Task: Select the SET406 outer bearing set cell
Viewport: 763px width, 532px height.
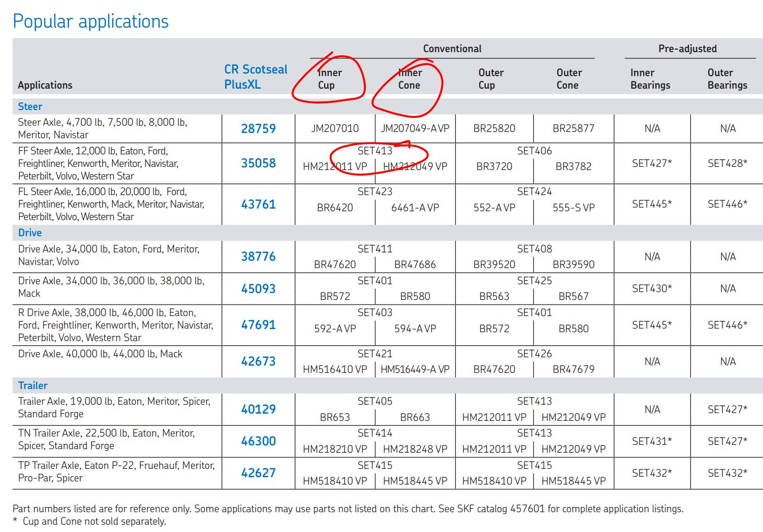Action: point(534,151)
